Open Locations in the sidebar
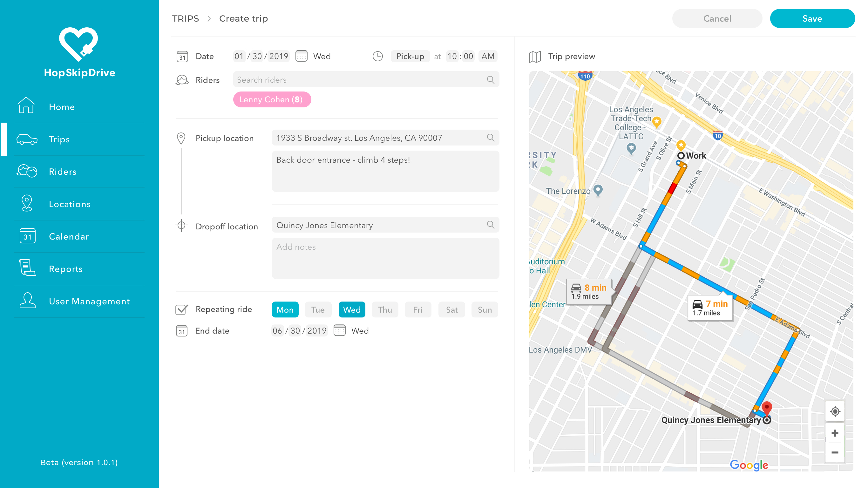The width and height of the screenshot is (868, 488). 70,204
